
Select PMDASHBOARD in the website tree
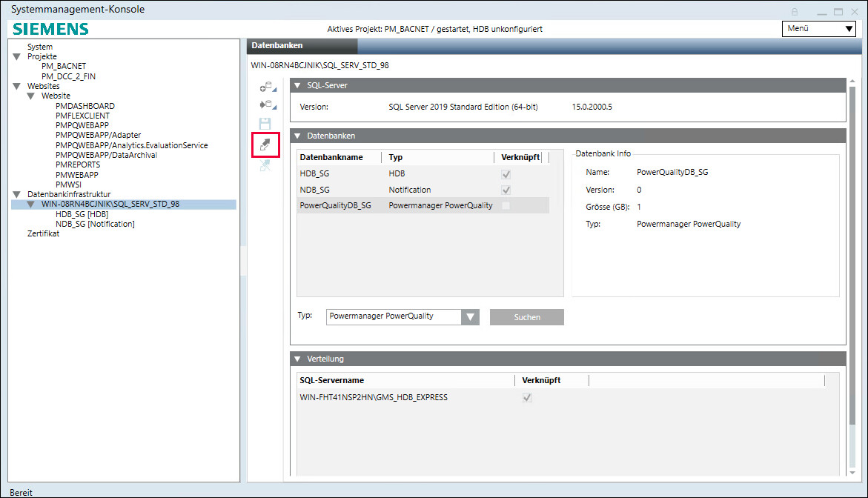(x=85, y=106)
